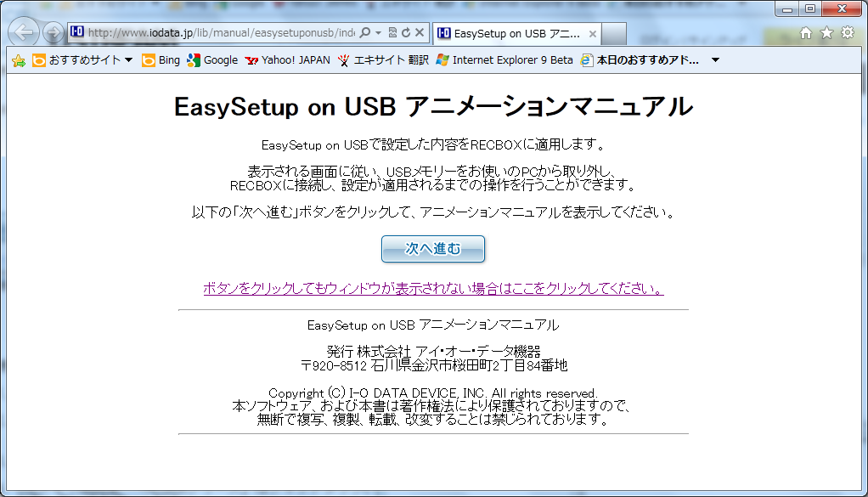Click the search magnifier in address bar
Image resolution: width=868 pixels, height=497 pixels.
coord(365,32)
